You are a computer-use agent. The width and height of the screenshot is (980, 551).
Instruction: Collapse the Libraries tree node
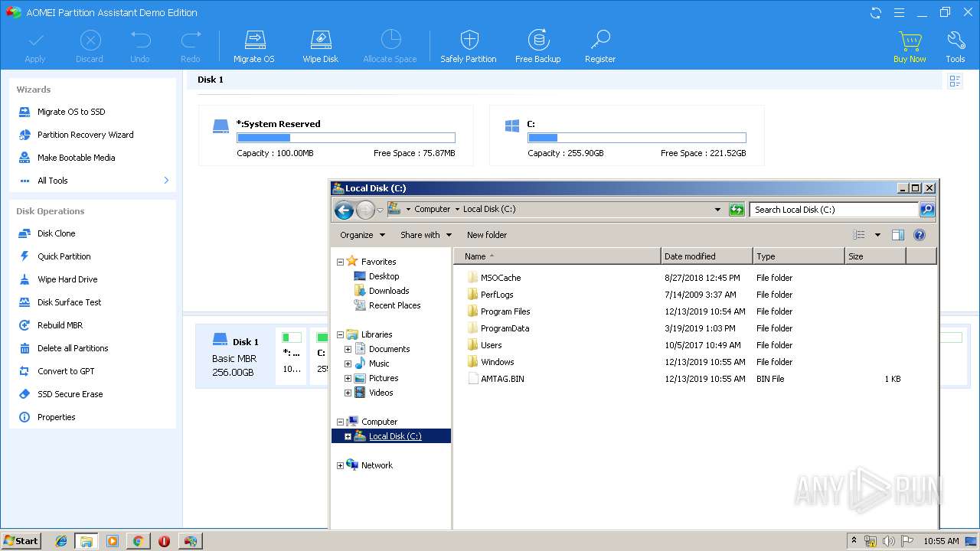pos(340,334)
